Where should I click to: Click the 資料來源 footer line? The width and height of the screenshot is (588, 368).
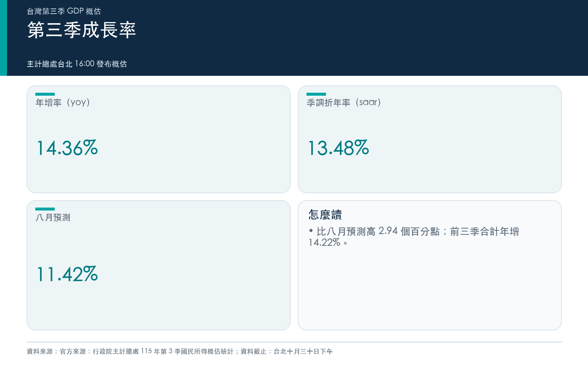click(x=180, y=351)
